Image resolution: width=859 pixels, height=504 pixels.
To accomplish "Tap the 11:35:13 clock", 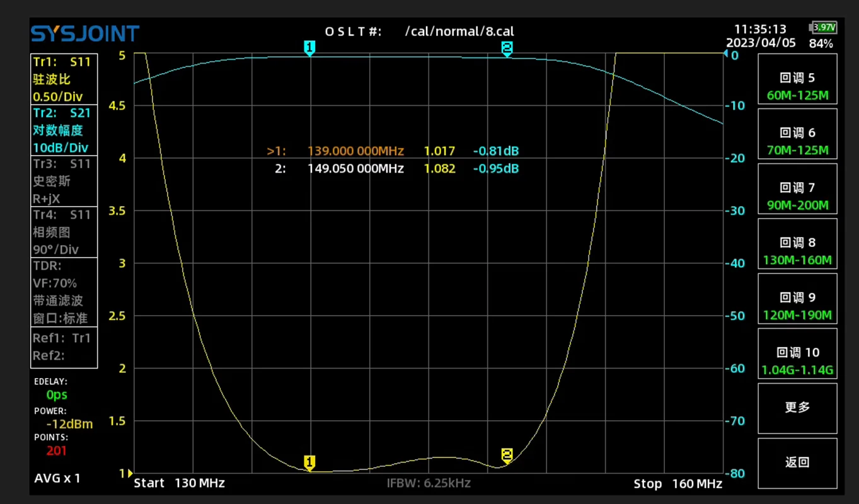I will (x=760, y=29).
